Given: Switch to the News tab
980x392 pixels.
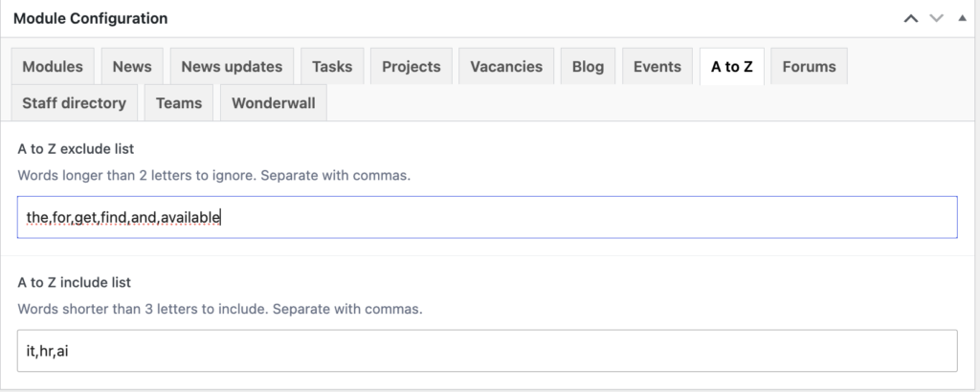Looking at the screenshot, I should coord(132,66).
